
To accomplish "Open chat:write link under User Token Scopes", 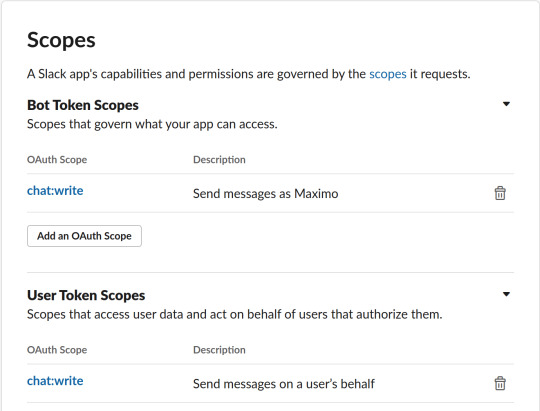I will point(55,381).
